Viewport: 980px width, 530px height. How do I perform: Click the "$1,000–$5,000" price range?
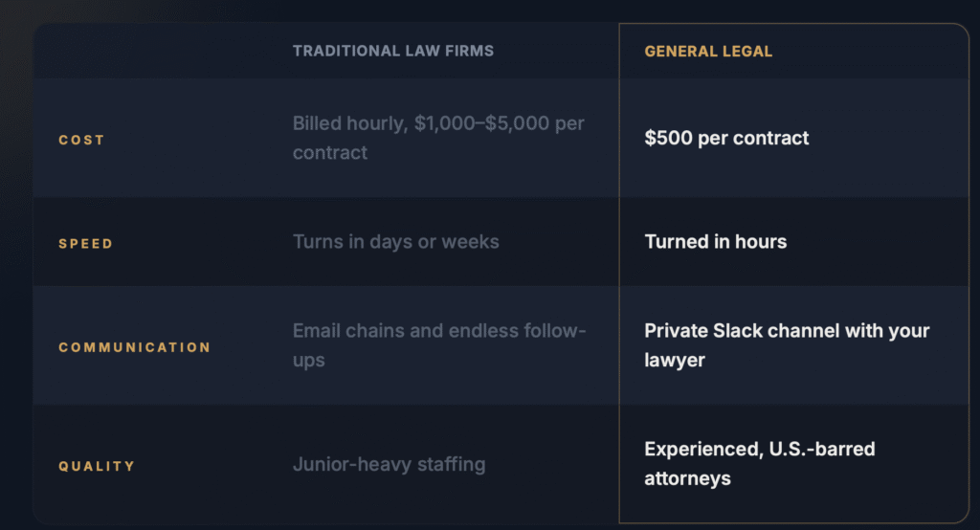coord(484,124)
